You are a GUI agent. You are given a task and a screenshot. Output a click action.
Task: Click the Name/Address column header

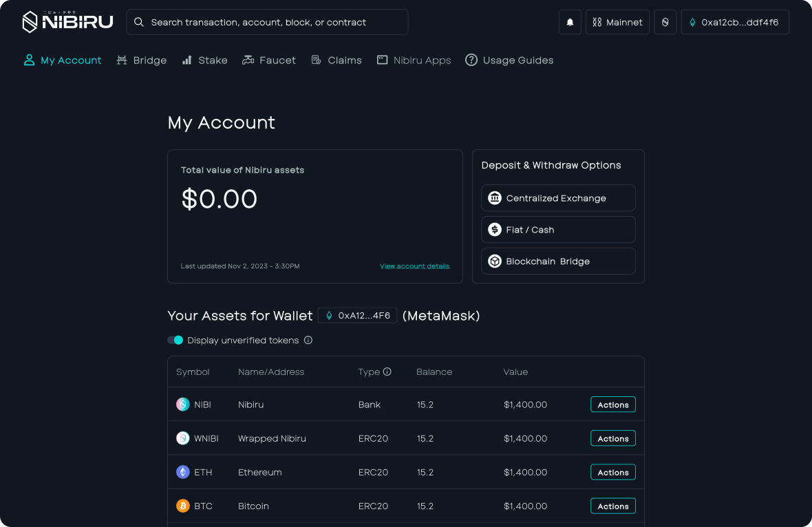point(271,372)
